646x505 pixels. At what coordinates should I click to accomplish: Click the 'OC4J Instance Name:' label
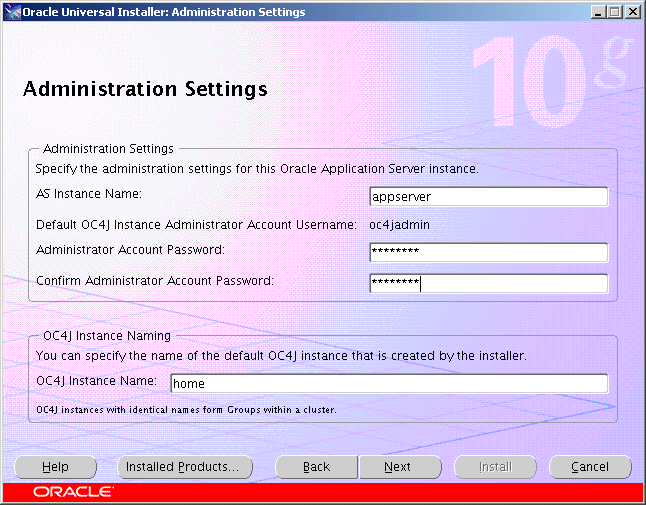(96, 381)
